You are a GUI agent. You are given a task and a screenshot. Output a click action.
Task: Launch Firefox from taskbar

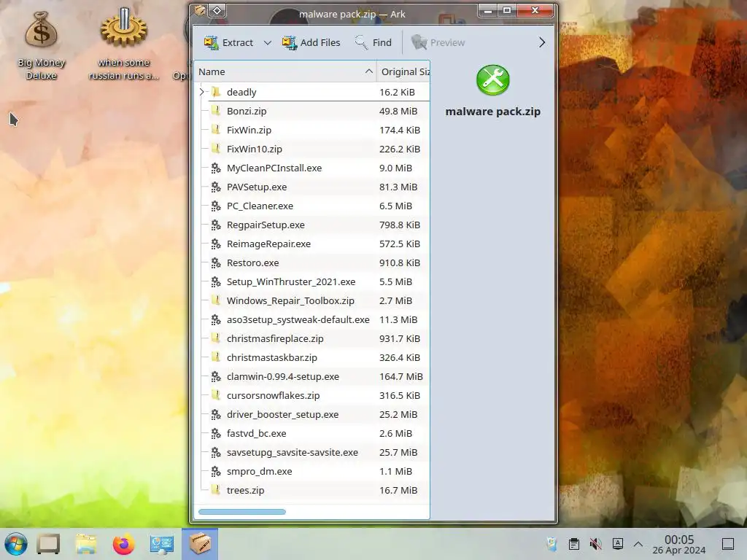(124, 544)
